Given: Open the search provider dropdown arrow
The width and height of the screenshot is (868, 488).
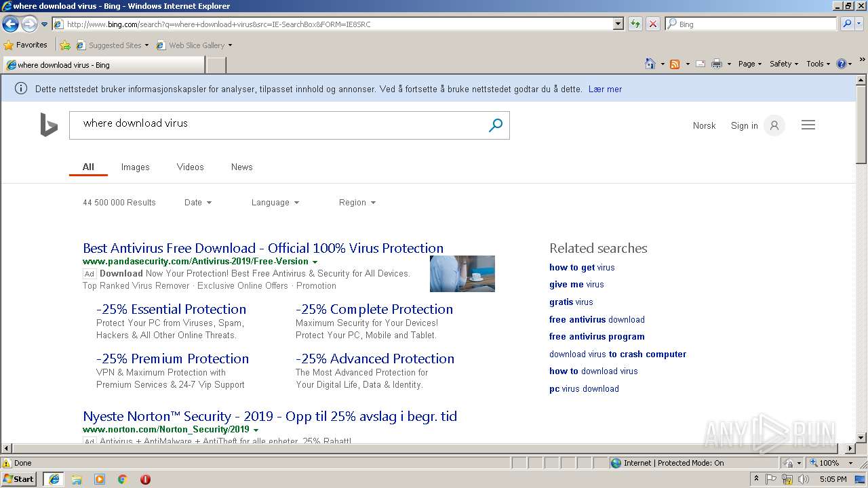Looking at the screenshot, I should [x=860, y=24].
